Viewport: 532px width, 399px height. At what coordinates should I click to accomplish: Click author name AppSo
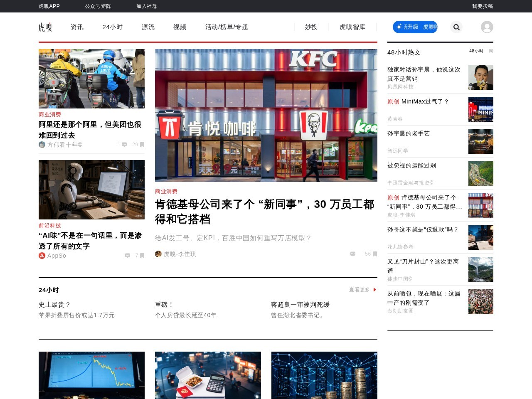click(57, 256)
